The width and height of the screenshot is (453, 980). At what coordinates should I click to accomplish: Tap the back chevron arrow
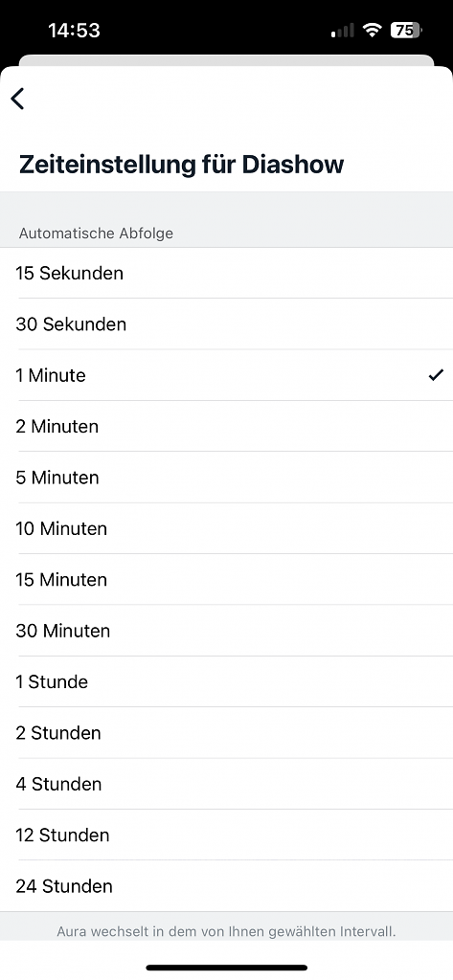click(17, 99)
